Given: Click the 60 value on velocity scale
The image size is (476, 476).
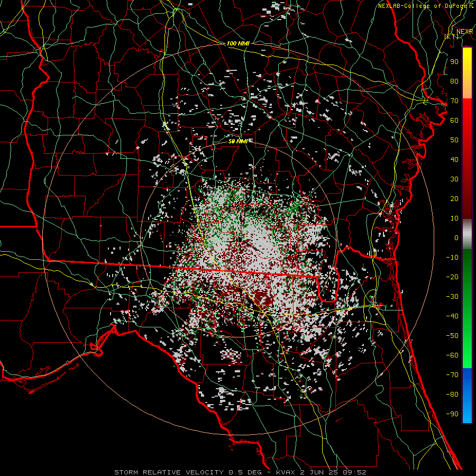Looking at the screenshot, I should 454,121.
